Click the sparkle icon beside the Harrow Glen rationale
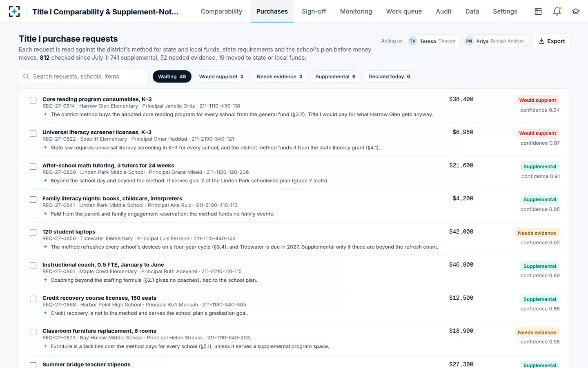This screenshot has height=368, width=588. click(45, 114)
